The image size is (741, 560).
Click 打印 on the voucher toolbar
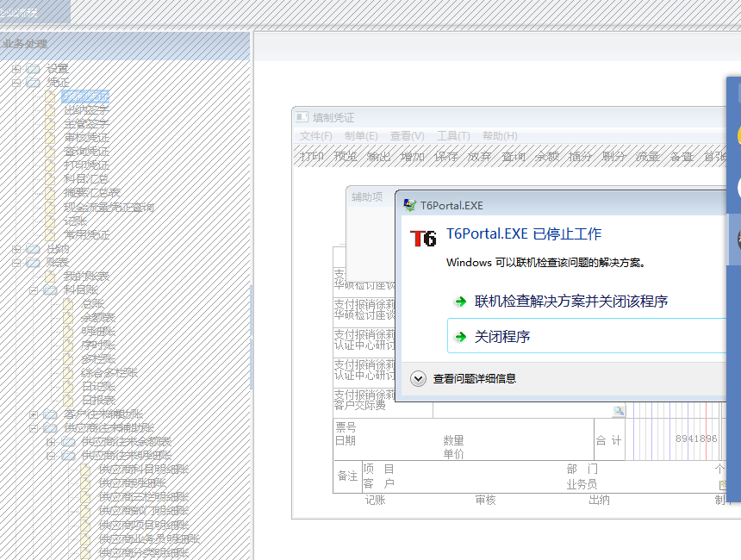(312, 156)
